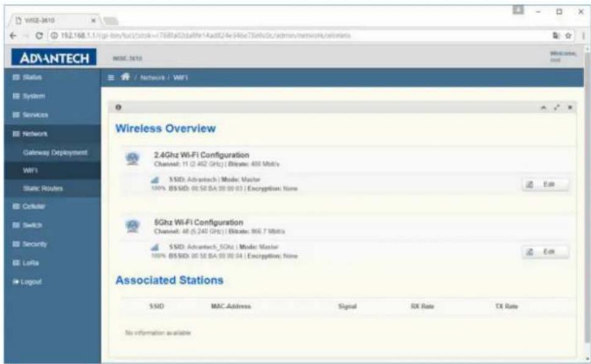Click signal icon beside SSID Advantech
Viewport: 591px width, 364px height.
tap(155, 180)
